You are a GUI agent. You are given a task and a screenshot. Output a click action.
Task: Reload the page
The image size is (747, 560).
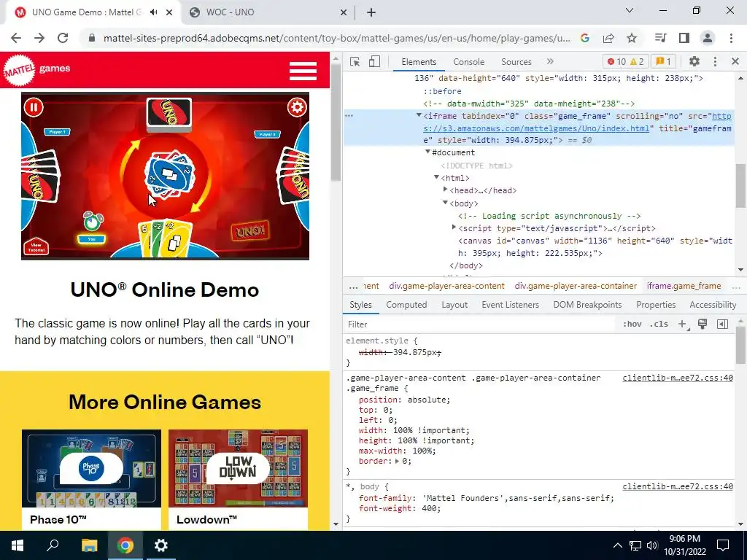(63, 38)
